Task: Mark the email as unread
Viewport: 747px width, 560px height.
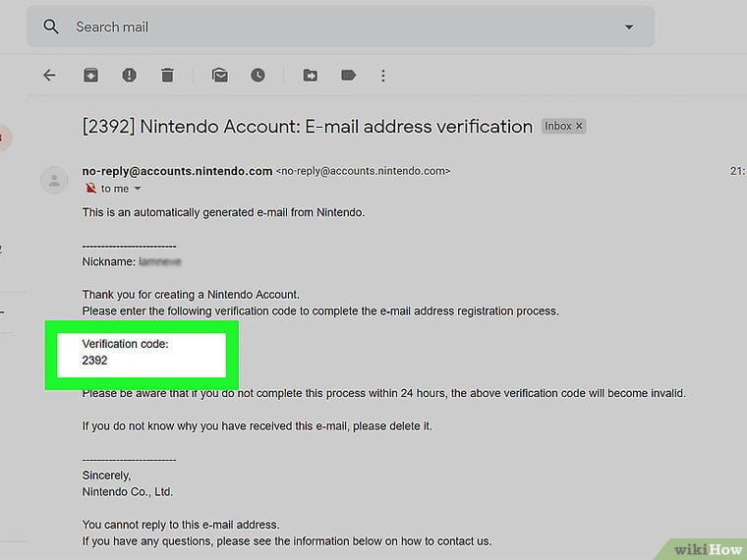Action: (219, 76)
